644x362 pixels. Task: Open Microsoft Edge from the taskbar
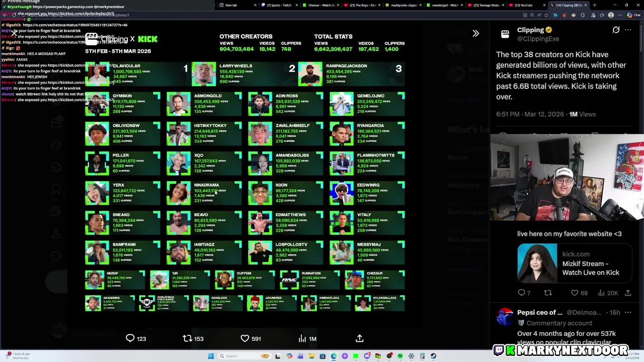(334, 356)
